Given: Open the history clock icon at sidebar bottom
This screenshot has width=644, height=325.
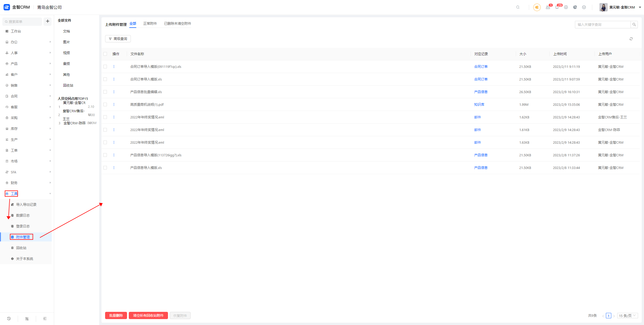Looking at the screenshot, I should (9, 319).
